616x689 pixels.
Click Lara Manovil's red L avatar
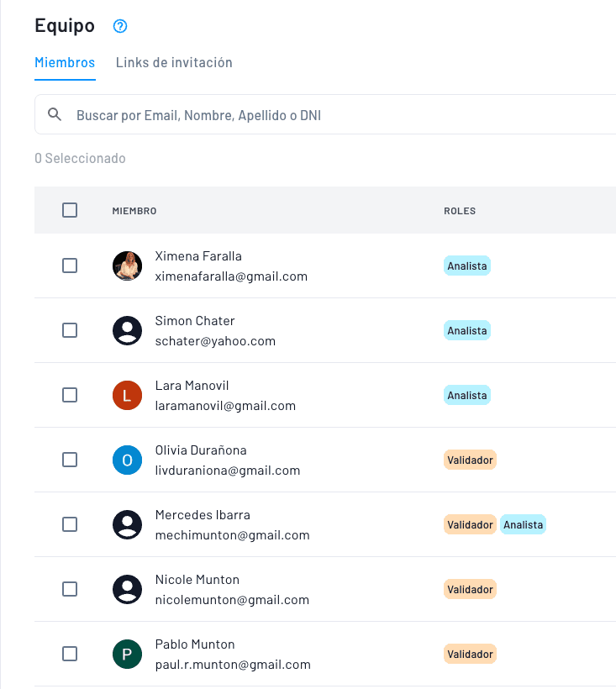pyautogui.click(x=127, y=395)
